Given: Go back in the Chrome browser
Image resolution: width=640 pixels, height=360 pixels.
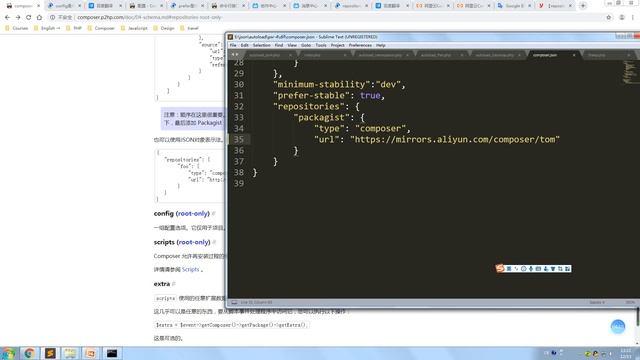Looking at the screenshot, I should pyautogui.click(x=7, y=18).
